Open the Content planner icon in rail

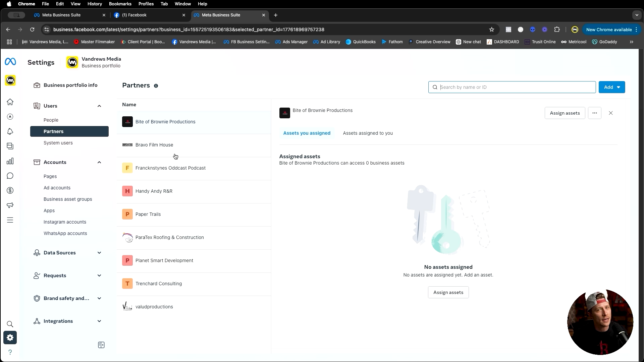point(10,146)
